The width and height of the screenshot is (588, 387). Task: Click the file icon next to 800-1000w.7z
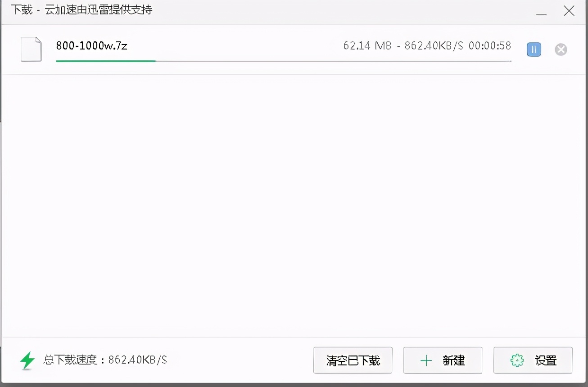31,49
